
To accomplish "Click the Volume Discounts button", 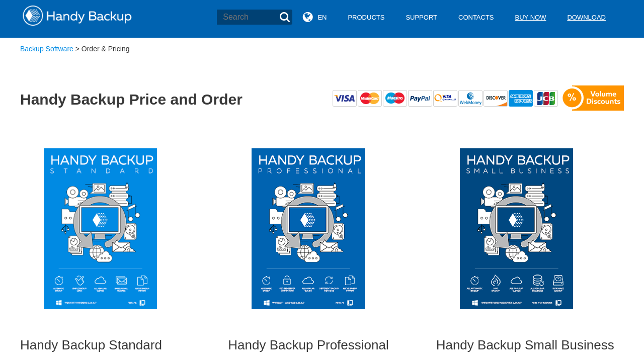I will coord(593,98).
